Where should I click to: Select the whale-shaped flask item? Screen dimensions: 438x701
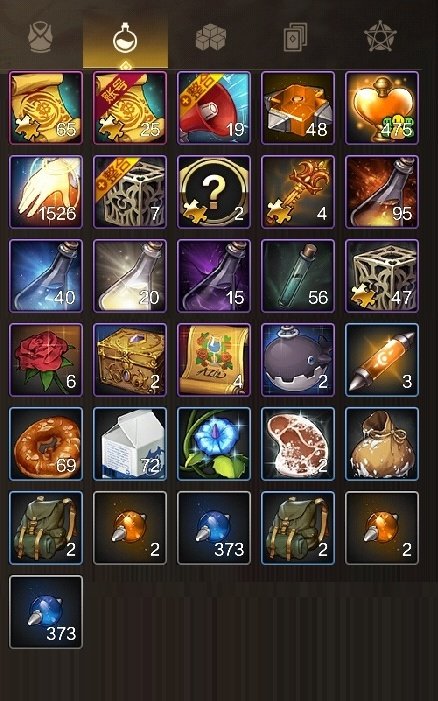click(x=298, y=360)
